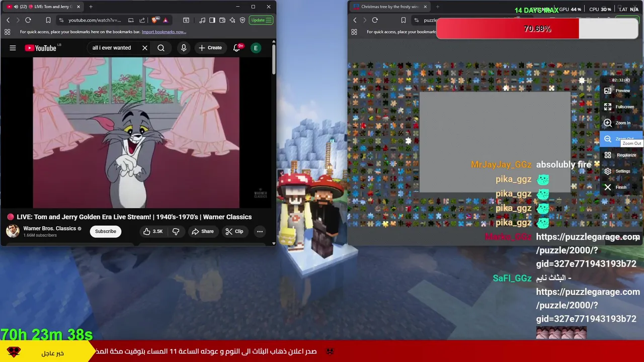Viewport: 644px width, 362px height.
Task: Bookmark the puzzle page
Action: click(x=404, y=20)
